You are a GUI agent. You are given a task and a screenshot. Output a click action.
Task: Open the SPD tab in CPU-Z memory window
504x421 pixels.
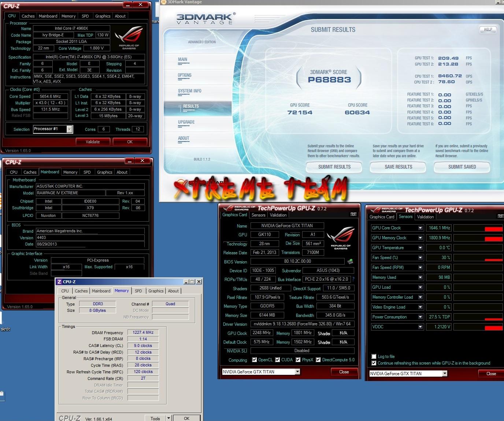point(138,291)
